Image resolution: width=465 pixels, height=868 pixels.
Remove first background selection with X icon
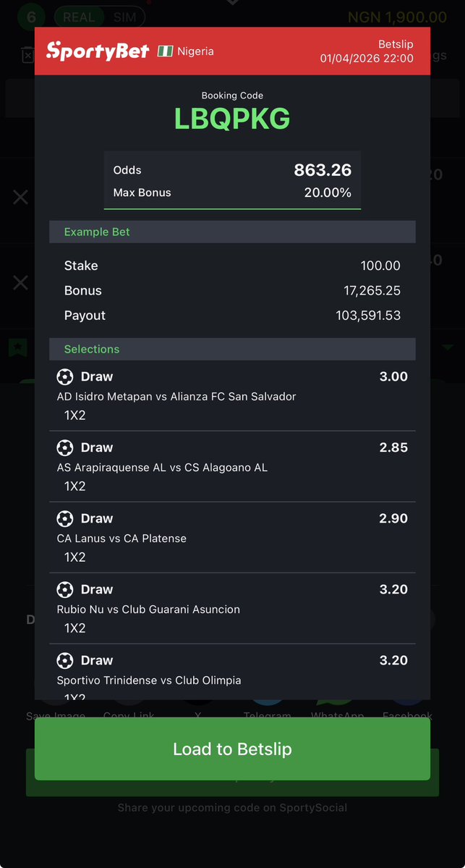click(20, 196)
